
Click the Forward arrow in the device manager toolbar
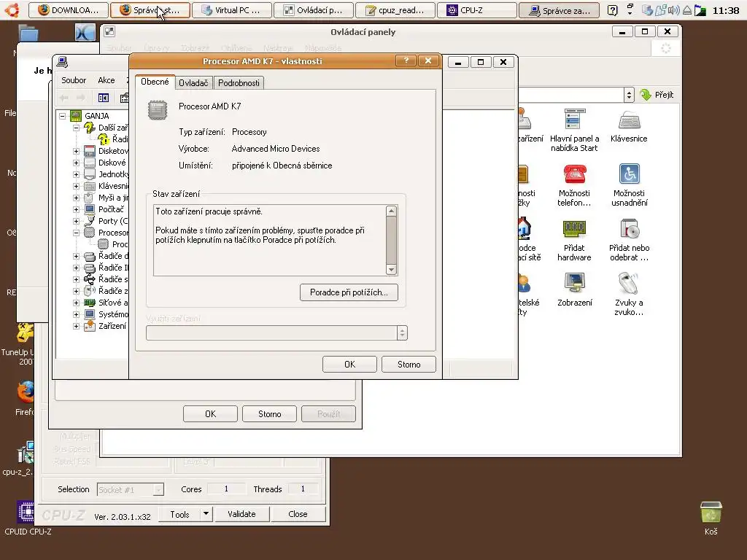pyautogui.click(x=81, y=98)
